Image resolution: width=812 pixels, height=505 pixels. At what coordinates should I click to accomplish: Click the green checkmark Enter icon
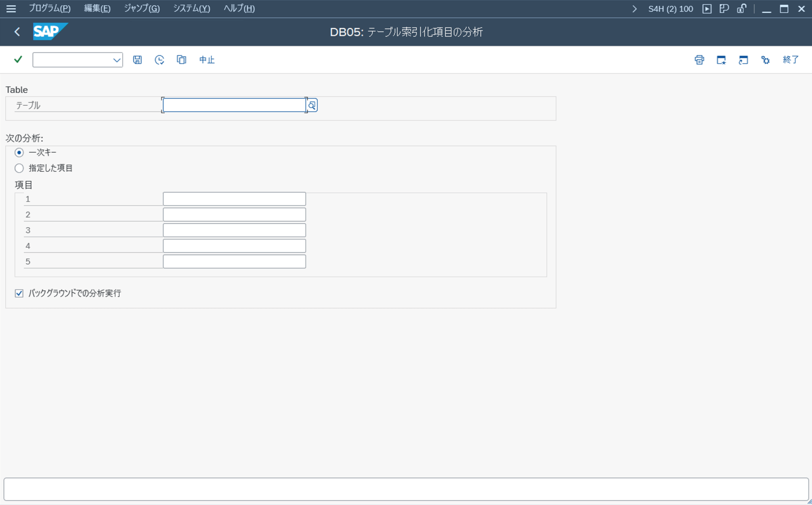click(x=17, y=60)
